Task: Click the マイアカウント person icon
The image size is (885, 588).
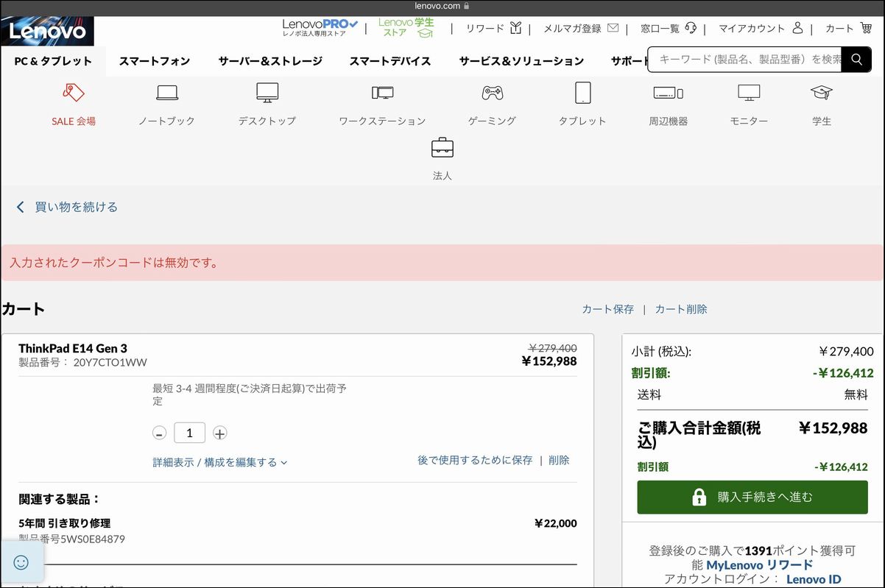Action: tap(797, 28)
